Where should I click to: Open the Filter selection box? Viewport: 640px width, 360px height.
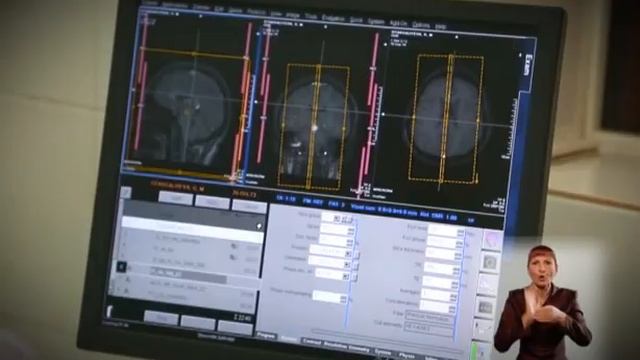(x=430, y=317)
